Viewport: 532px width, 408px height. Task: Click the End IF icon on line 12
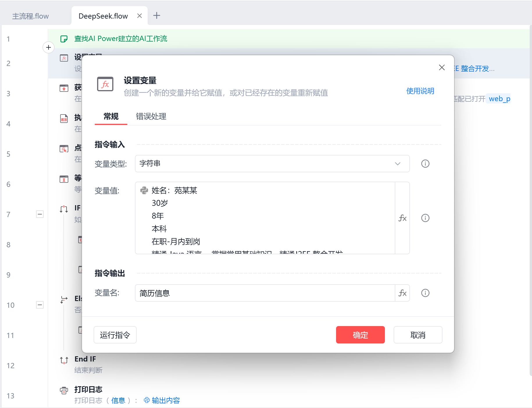click(x=64, y=360)
